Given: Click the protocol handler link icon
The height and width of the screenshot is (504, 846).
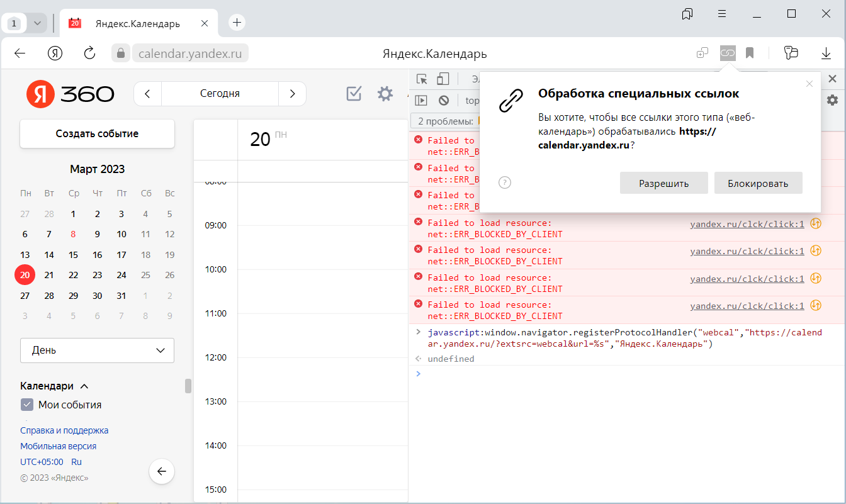Looking at the screenshot, I should 728,53.
